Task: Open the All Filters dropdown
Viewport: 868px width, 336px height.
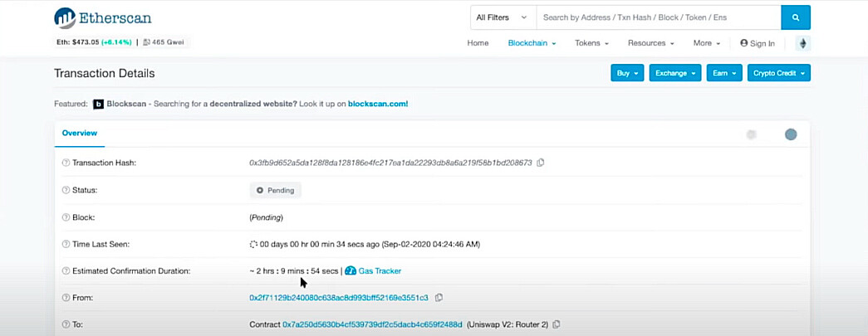Action: pos(503,17)
